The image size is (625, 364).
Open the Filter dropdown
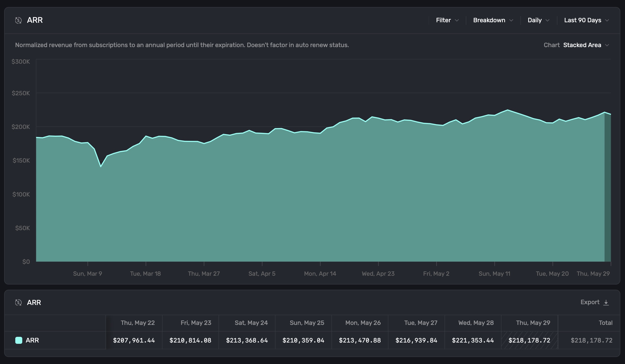(447, 20)
